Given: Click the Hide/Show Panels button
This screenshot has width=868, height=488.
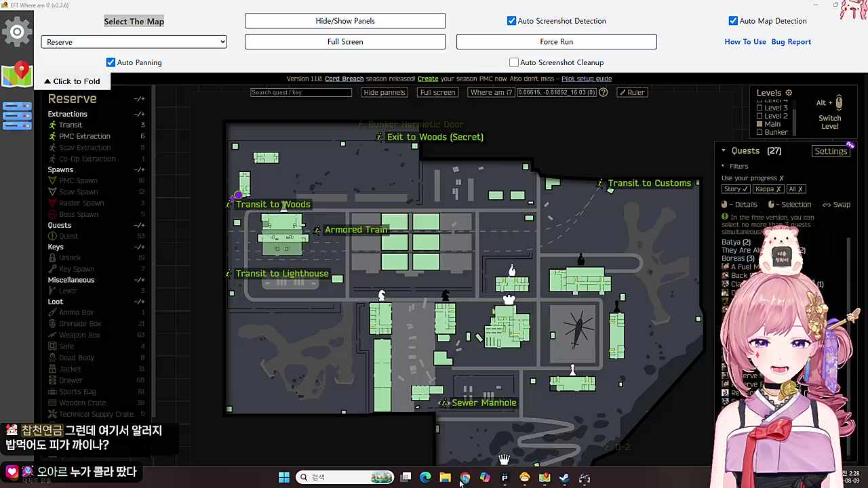Looking at the screenshot, I should [x=345, y=21].
